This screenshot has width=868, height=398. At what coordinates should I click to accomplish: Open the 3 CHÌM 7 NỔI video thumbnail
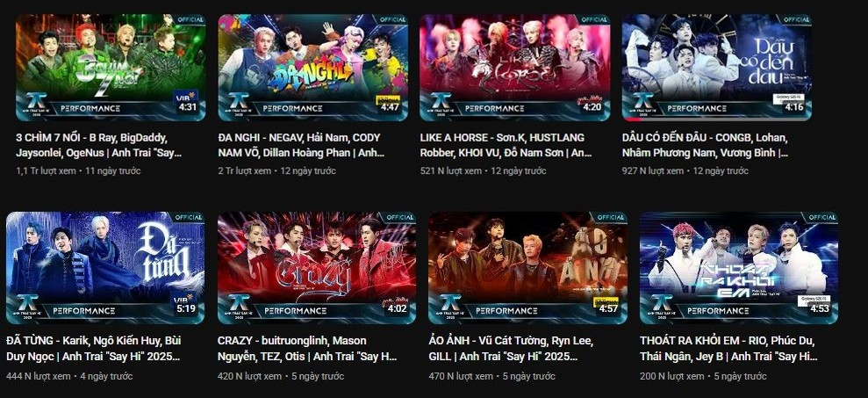pos(111,67)
